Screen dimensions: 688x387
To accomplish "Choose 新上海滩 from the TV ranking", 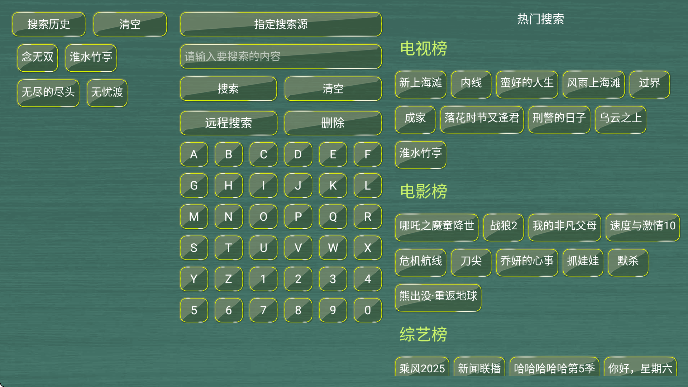I will pos(420,84).
